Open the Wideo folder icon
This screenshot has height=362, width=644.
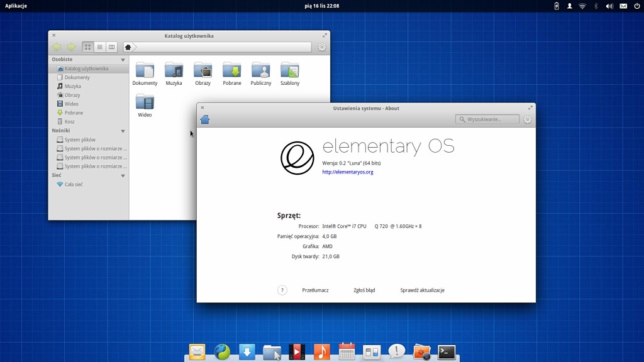tap(145, 102)
